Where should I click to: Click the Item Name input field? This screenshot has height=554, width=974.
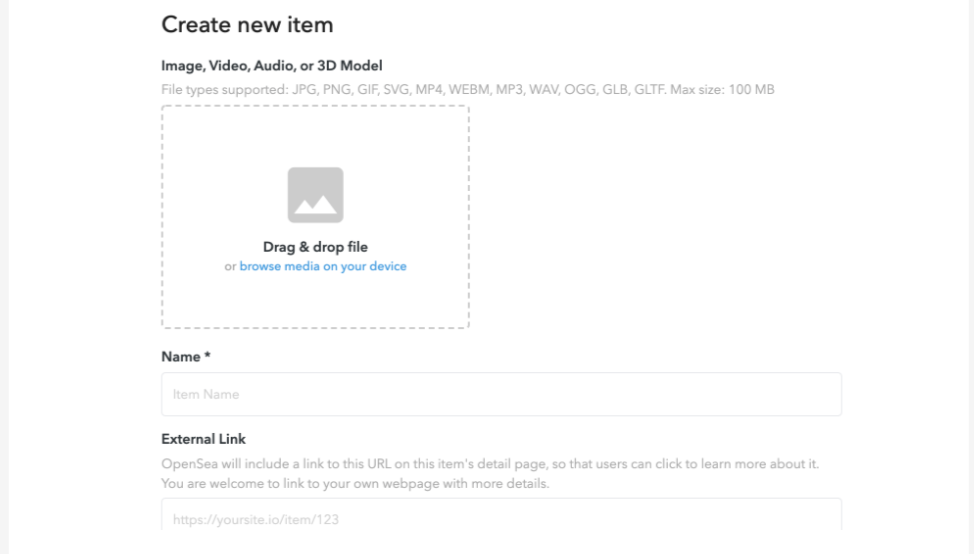[501, 394]
